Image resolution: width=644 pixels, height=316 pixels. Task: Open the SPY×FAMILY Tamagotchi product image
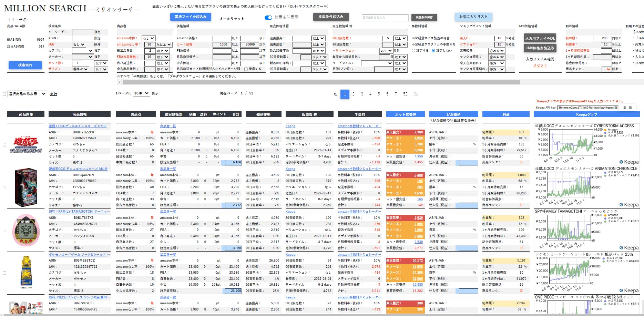25,230
